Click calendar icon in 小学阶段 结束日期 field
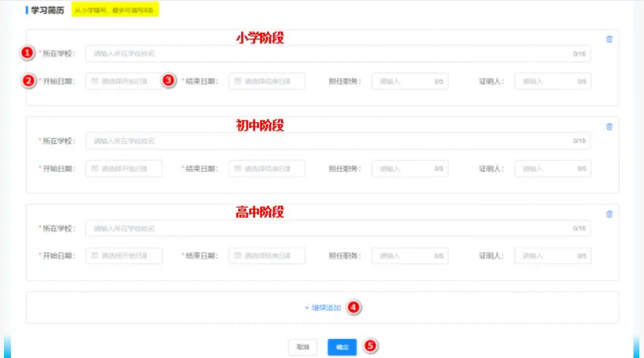 [237, 81]
